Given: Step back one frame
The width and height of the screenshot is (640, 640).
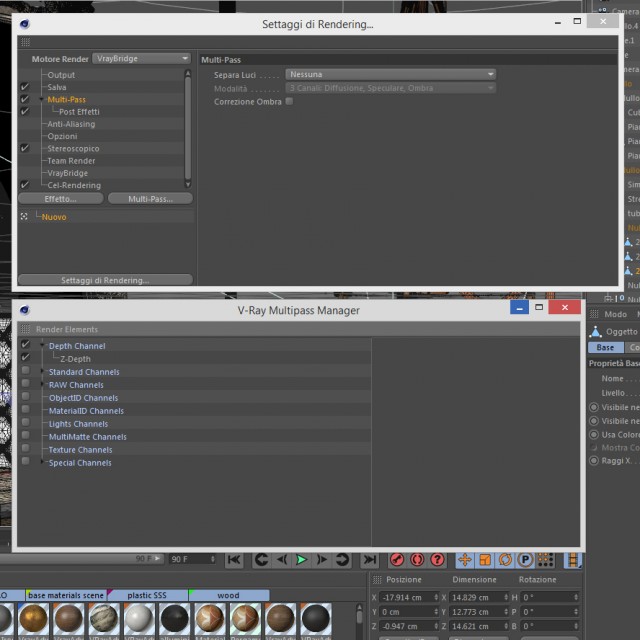Looking at the screenshot, I should pyautogui.click(x=282, y=560).
